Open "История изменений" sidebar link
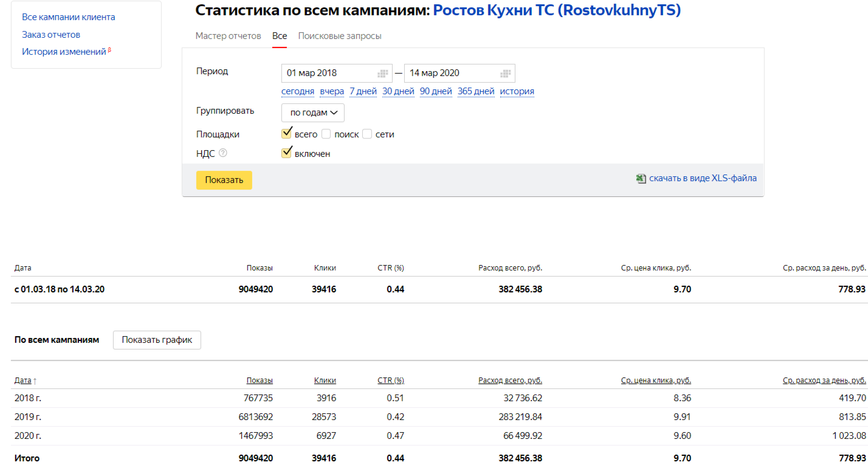Viewport: 868px width, 471px height. pyautogui.click(x=64, y=52)
